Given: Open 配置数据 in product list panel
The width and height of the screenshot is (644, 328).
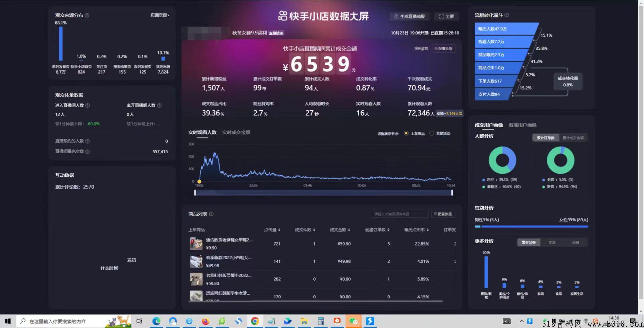Looking at the screenshot, I should click(443, 214).
